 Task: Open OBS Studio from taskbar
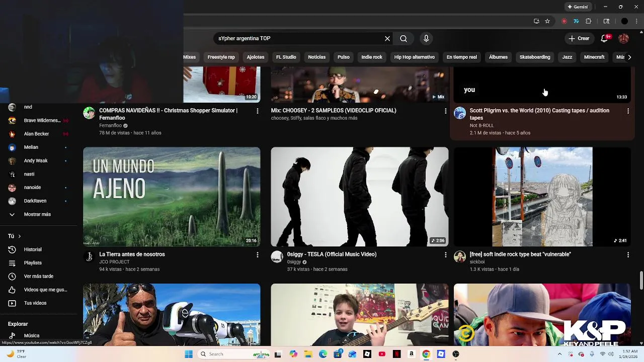point(456,354)
